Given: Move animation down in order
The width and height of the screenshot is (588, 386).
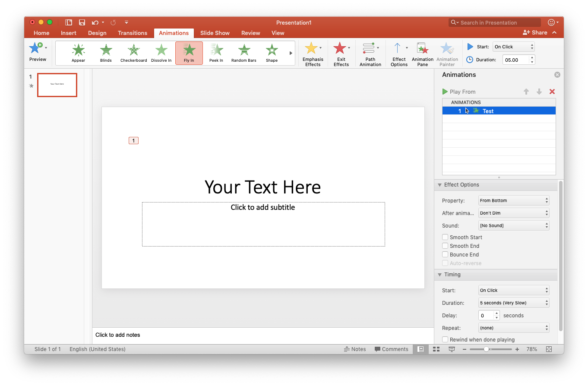Looking at the screenshot, I should coord(539,92).
